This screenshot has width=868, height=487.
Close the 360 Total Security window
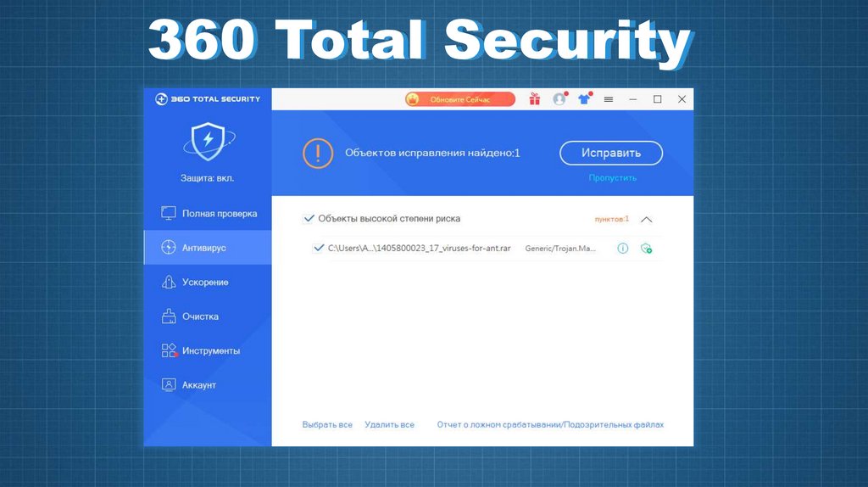click(682, 99)
